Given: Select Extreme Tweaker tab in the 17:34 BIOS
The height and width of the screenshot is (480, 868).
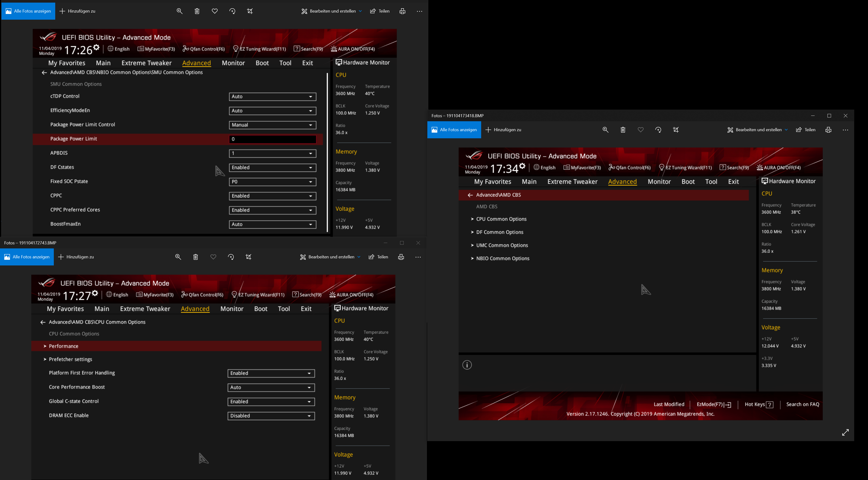Looking at the screenshot, I should tap(572, 182).
